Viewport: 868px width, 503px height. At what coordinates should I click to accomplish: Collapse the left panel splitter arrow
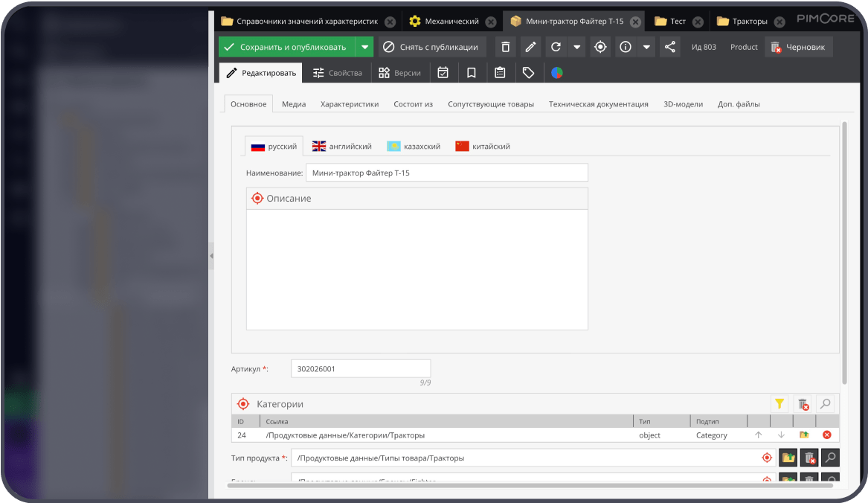pyautogui.click(x=211, y=256)
